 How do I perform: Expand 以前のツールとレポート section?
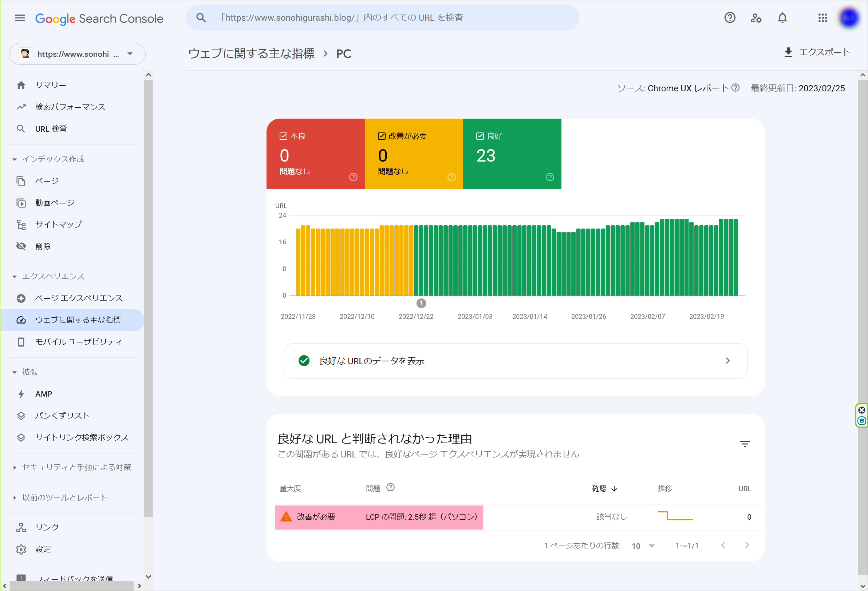[x=14, y=498]
